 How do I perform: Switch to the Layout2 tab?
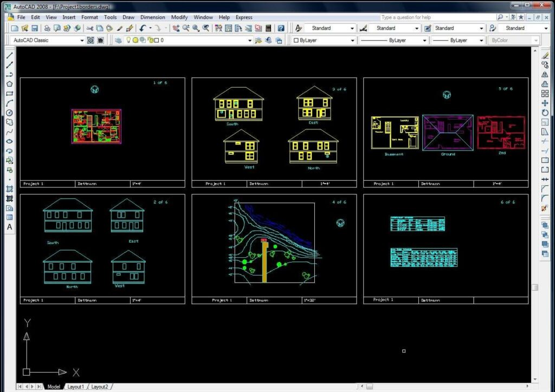[x=100, y=387]
